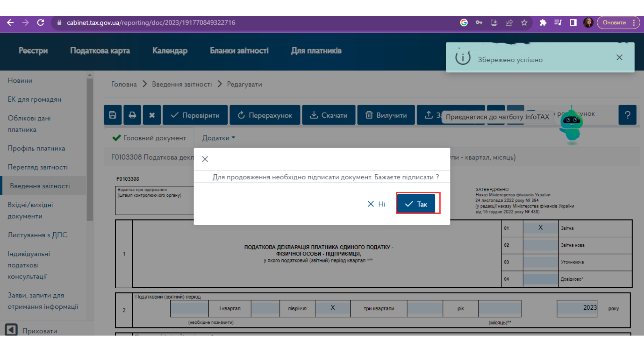
Task: Click the X cancel toolbar icon
Action: pos(152,115)
